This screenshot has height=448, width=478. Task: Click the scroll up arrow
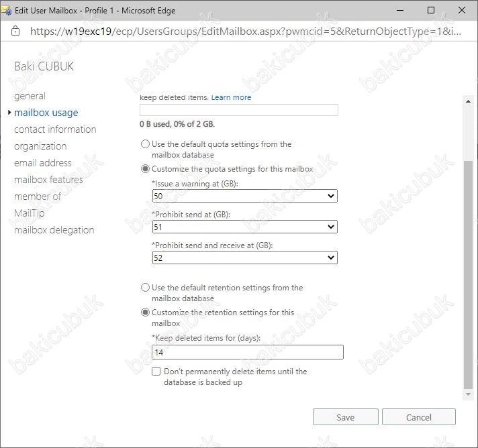(468, 101)
